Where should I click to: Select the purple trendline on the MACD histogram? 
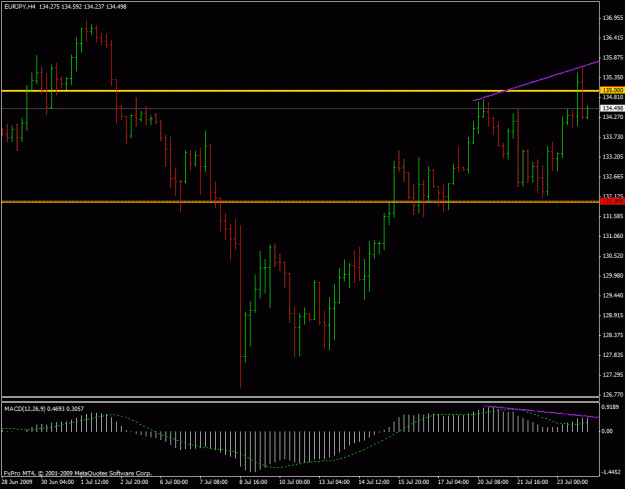[541, 412]
